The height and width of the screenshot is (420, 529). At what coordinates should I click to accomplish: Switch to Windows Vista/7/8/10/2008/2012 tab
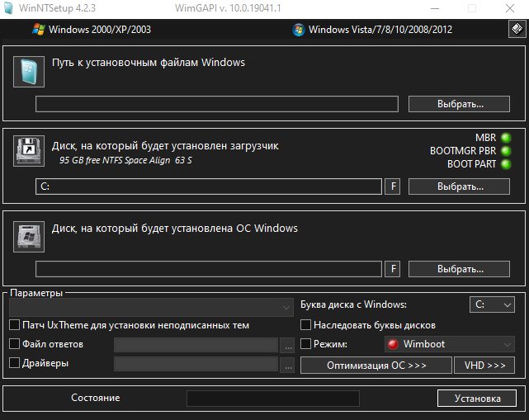tap(372, 30)
